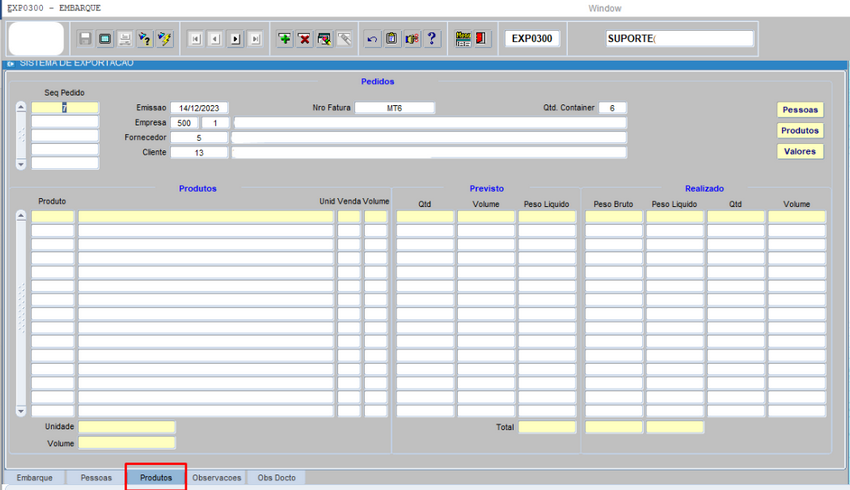Click the last record navigation arrow

click(255, 39)
